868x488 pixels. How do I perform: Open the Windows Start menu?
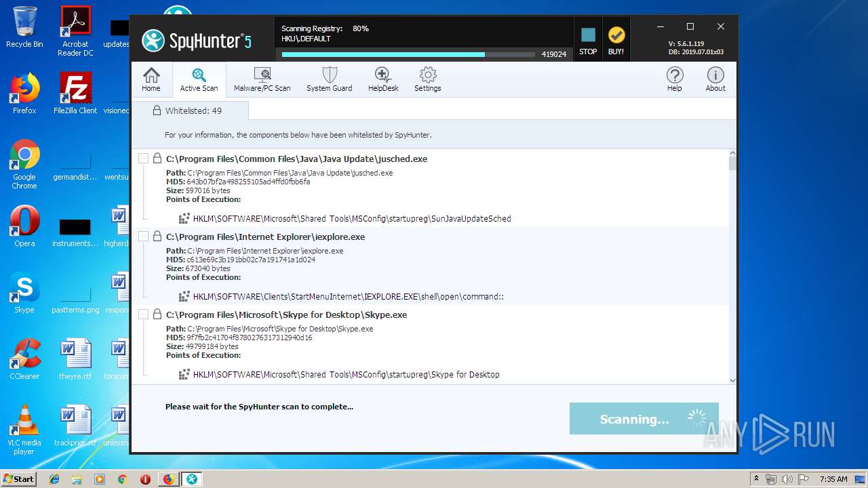pos(18,479)
